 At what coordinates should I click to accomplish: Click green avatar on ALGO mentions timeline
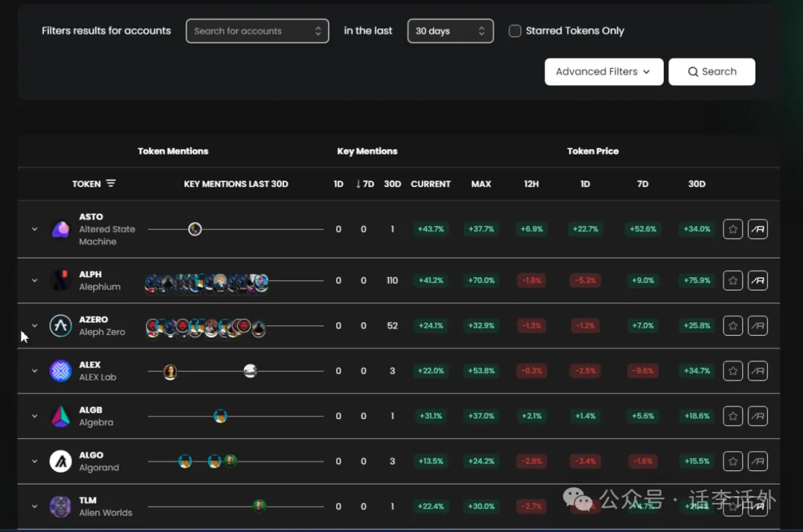pos(230,461)
